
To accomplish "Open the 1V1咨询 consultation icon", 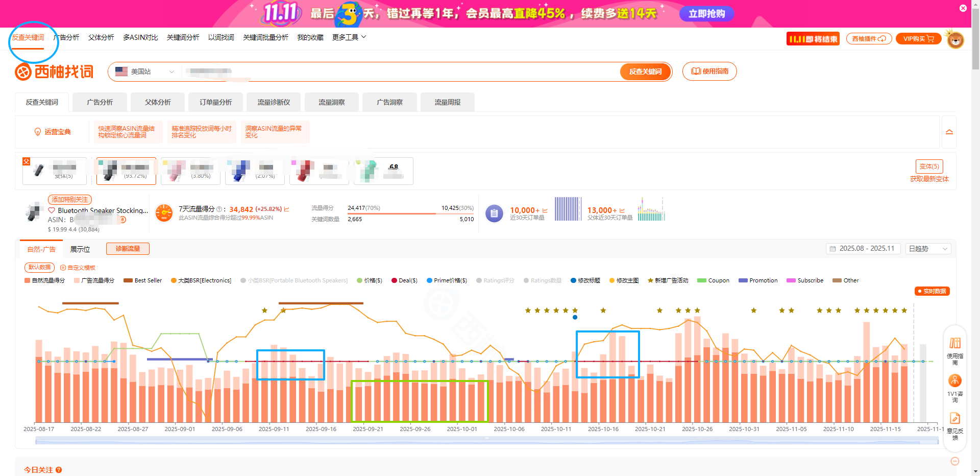I will coord(954,380).
